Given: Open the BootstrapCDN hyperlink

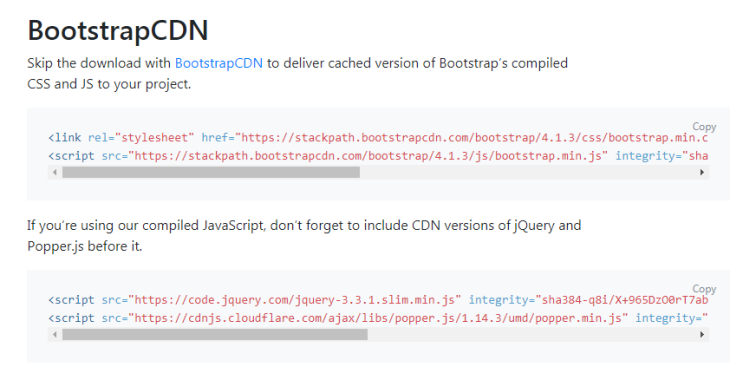Looking at the screenshot, I should point(219,63).
